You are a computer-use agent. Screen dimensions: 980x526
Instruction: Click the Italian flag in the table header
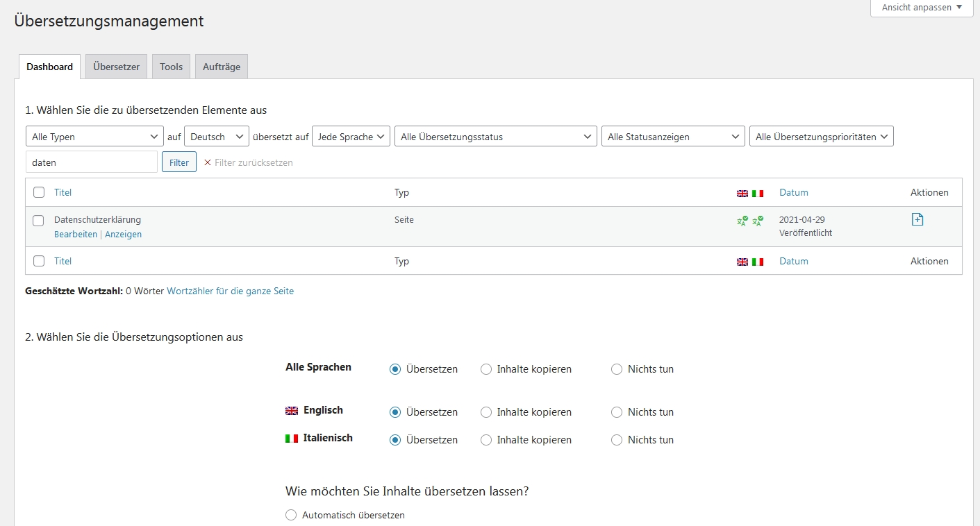758,194
